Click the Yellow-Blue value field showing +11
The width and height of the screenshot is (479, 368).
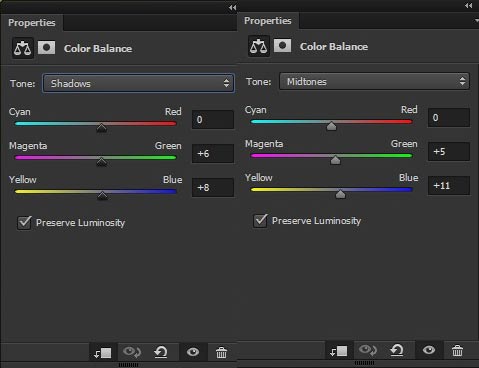pyautogui.click(x=449, y=186)
